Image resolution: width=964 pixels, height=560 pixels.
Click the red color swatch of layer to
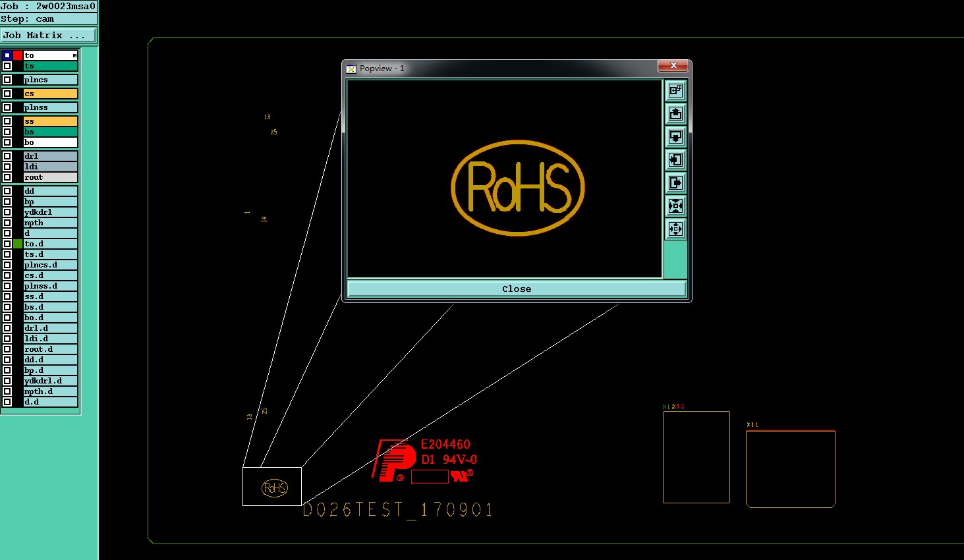tap(18, 55)
